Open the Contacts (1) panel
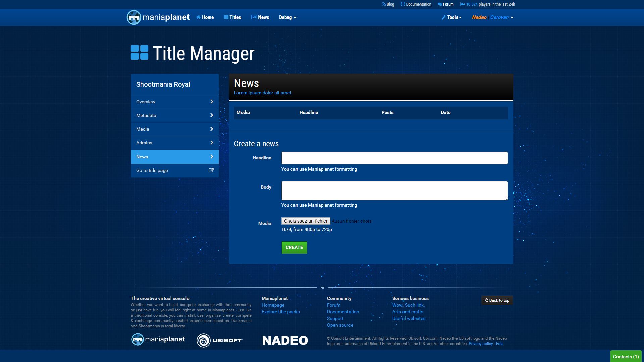This screenshot has width=644, height=362. (626, 357)
